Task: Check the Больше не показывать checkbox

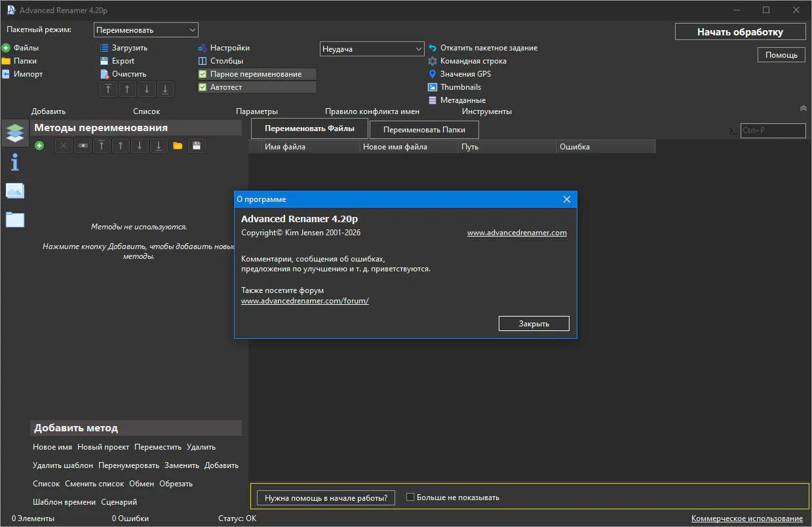Action: 410,497
